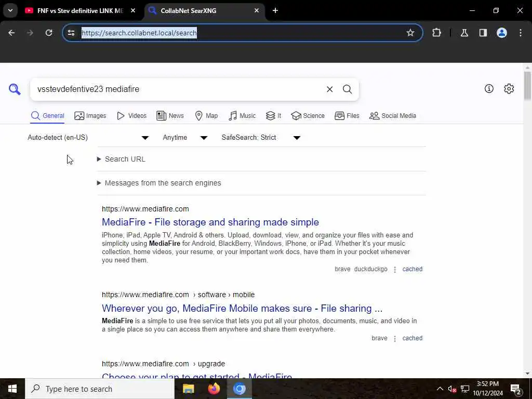Switch to It search category
The height and width of the screenshot is (399, 532).
click(273, 116)
